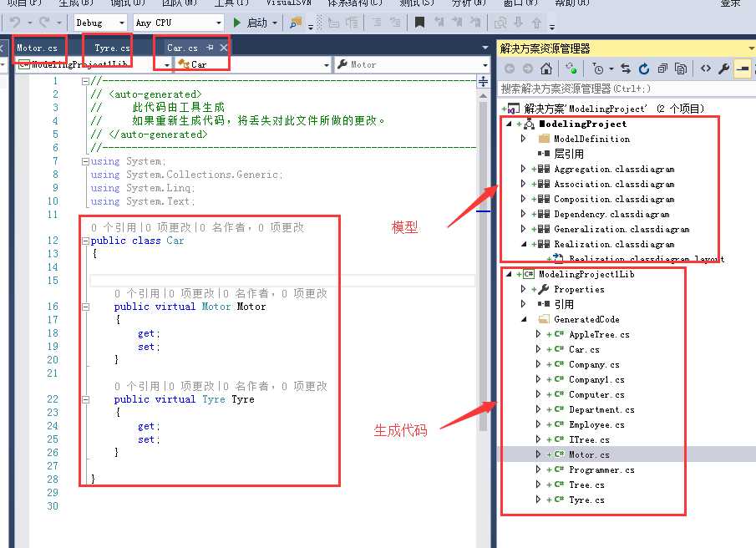This screenshot has width=756, height=548.
Task: Open the Any CPU platform dropdown
Action: (179, 23)
